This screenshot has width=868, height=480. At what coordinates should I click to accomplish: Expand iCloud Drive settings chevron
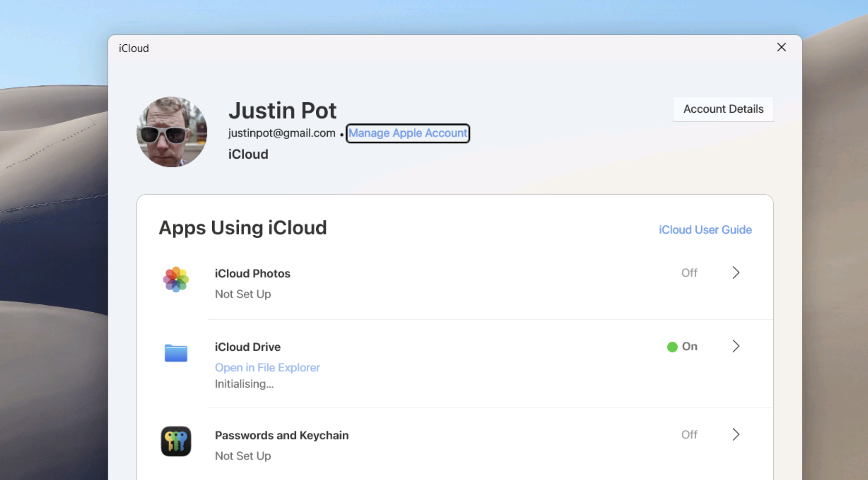(x=736, y=346)
